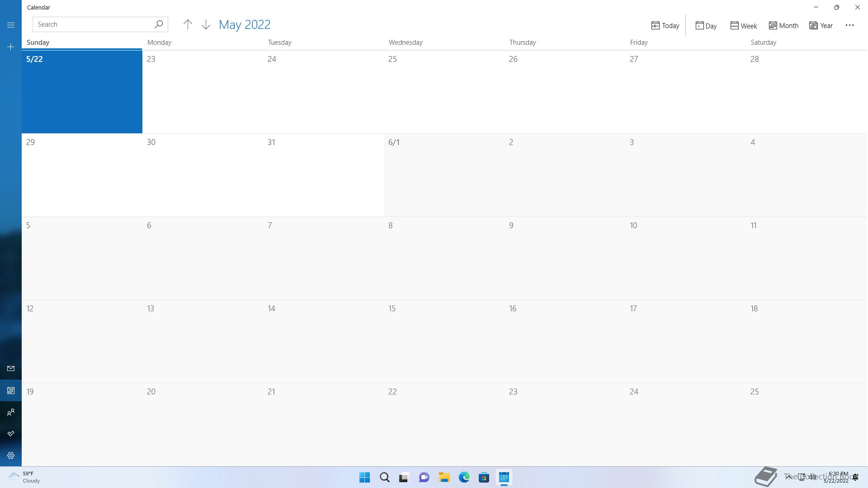Click the Calendar app taskbar icon
Screen dimensions: 868x488
[504, 478]
